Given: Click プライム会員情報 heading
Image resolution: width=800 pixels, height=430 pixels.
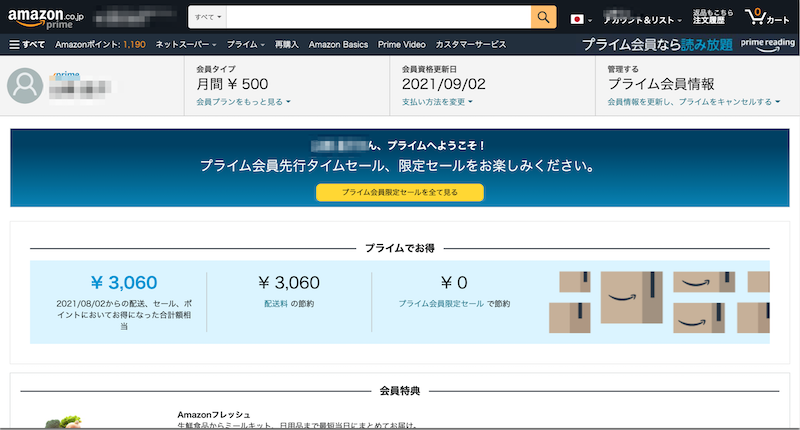Looking at the screenshot, I should pyautogui.click(x=661, y=84).
